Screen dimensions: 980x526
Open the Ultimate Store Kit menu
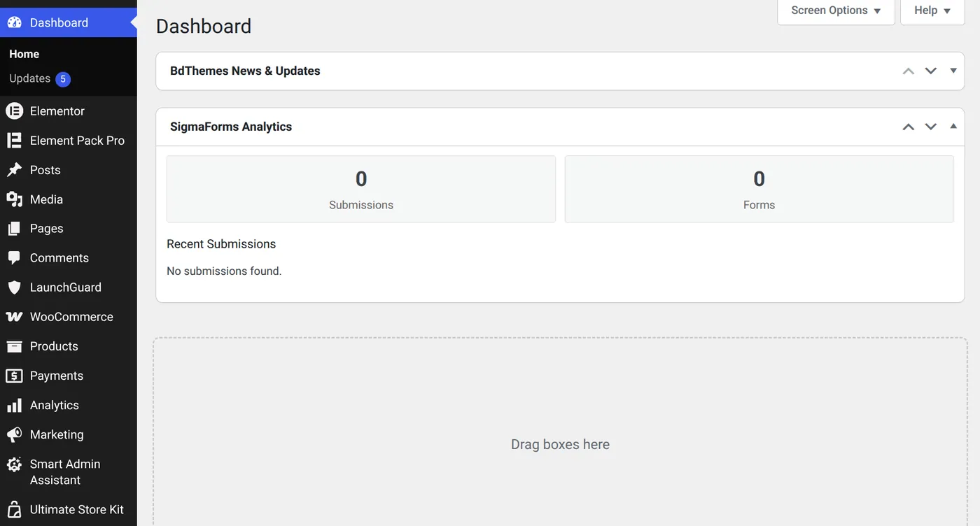click(69, 509)
